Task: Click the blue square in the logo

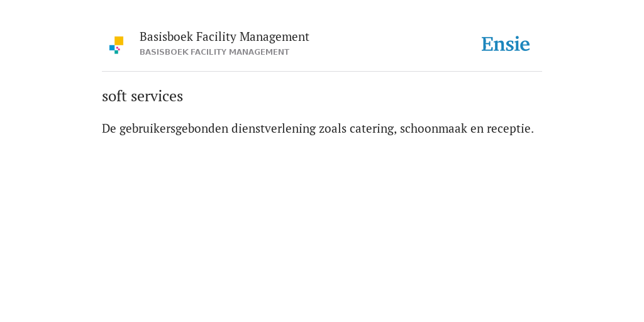Action: click(112, 48)
